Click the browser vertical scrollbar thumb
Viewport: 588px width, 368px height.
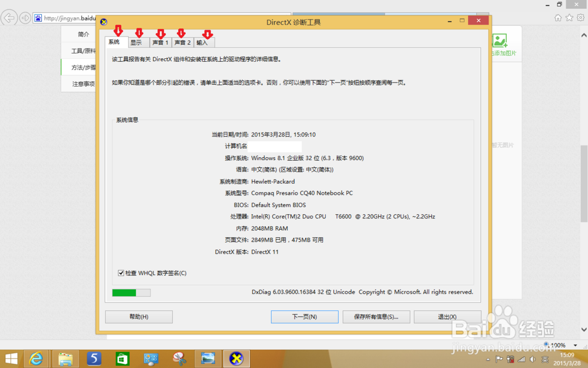(584, 184)
